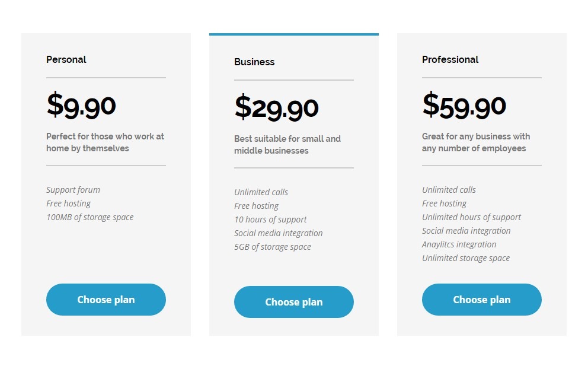This screenshot has height=369, width=588.
Task: Click the Support forum feature
Action: point(73,190)
